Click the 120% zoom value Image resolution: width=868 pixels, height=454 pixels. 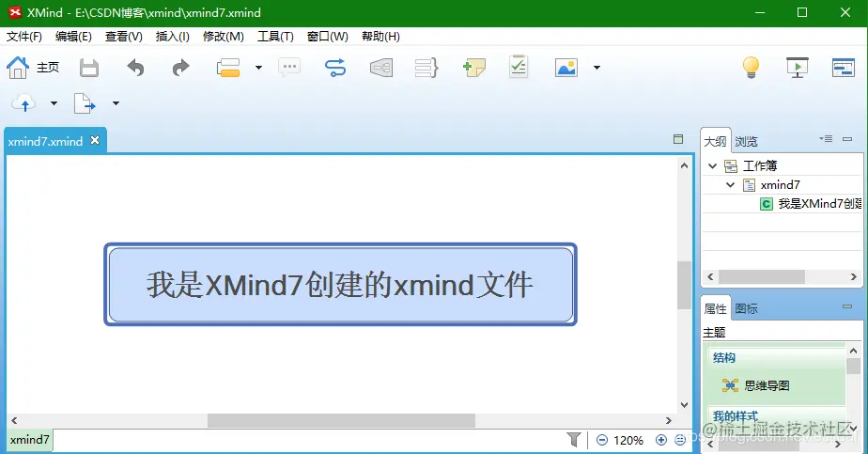(628, 440)
